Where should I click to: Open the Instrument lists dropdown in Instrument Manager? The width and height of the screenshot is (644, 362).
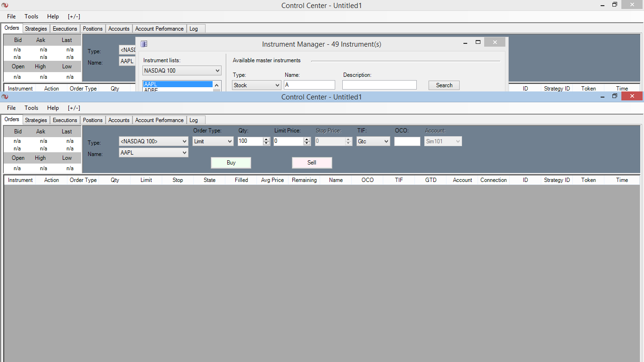coord(182,71)
